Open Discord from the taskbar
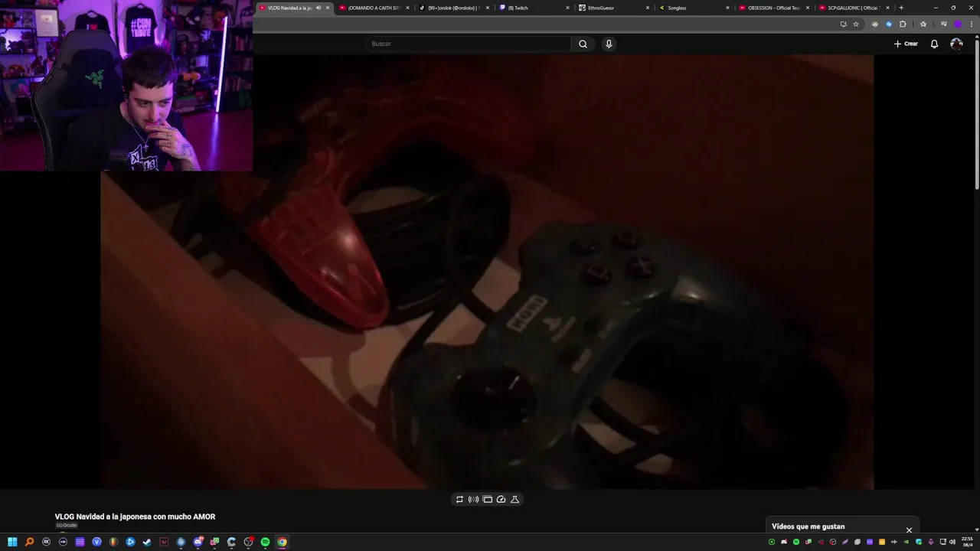 (x=198, y=542)
